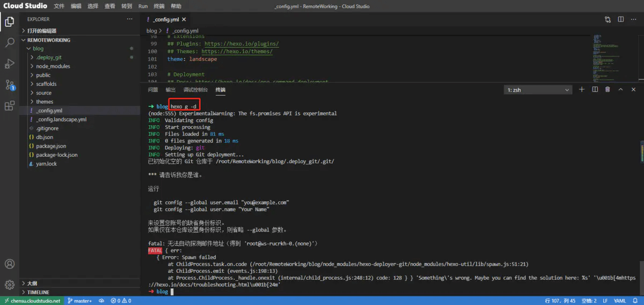Open the terminal selector dropdown 1: zsh
This screenshot has height=305, width=644.
(x=538, y=90)
